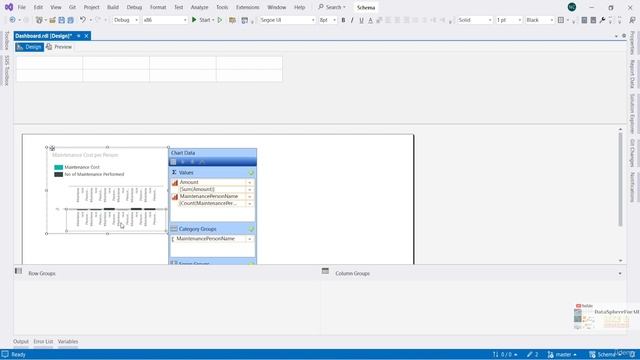Viewport: 640px width, 360px height.
Task: Open the Output panel tab
Action: pyautogui.click(x=21, y=341)
